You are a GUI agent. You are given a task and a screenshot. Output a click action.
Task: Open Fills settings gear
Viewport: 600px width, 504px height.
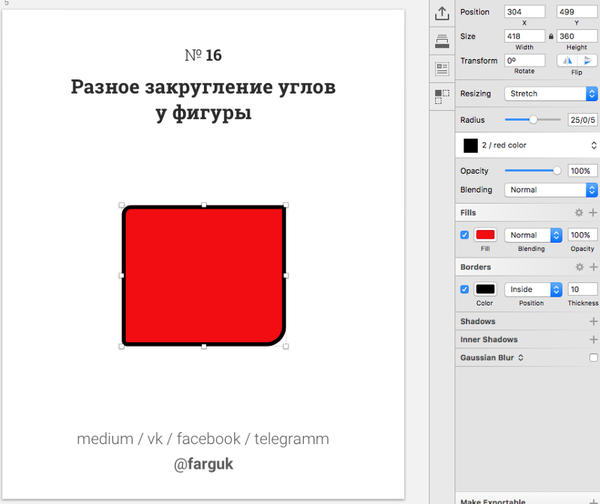click(x=579, y=212)
